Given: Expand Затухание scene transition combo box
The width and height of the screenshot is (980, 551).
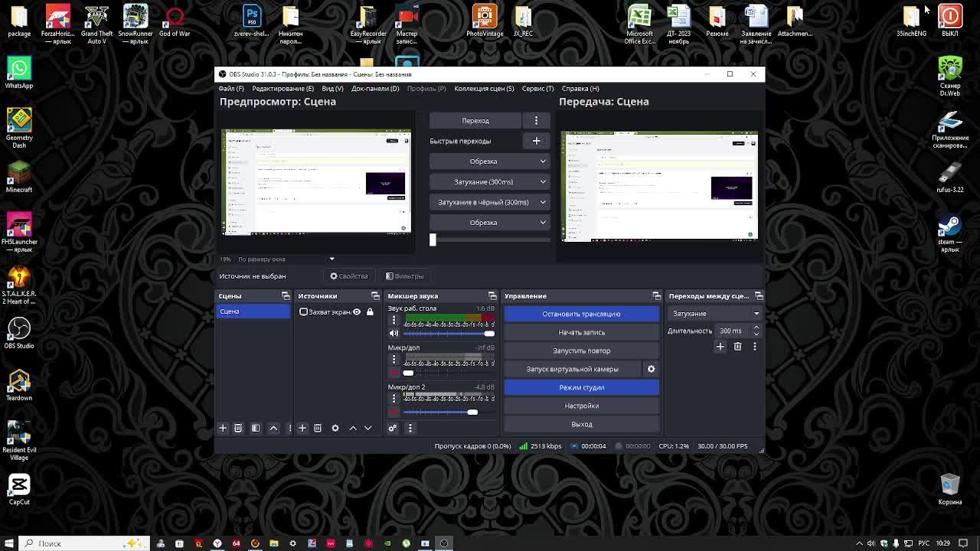Looking at the screenshot, I should pos(715,314).
